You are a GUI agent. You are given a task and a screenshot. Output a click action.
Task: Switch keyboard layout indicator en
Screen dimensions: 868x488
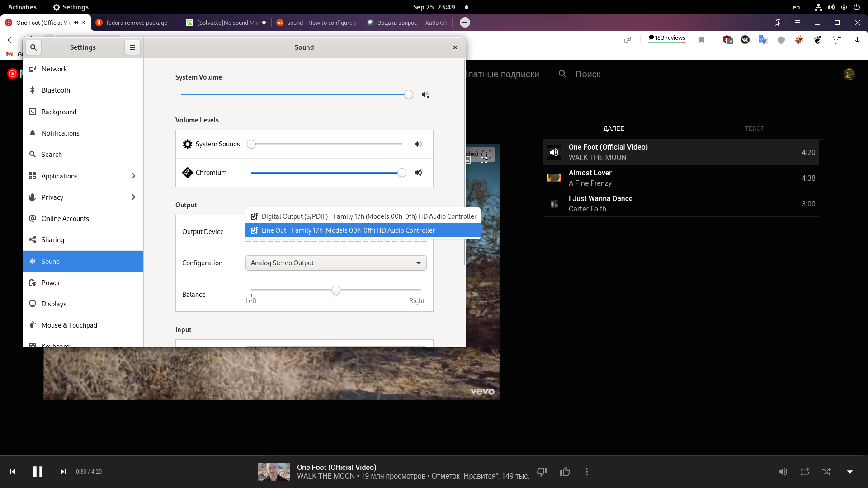tap(796, 7)
